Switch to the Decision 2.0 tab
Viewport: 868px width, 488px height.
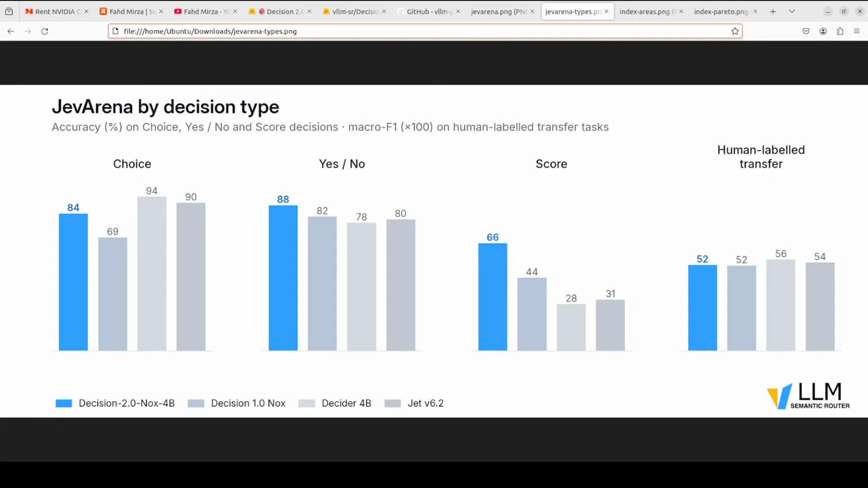[x=280, y=11]
